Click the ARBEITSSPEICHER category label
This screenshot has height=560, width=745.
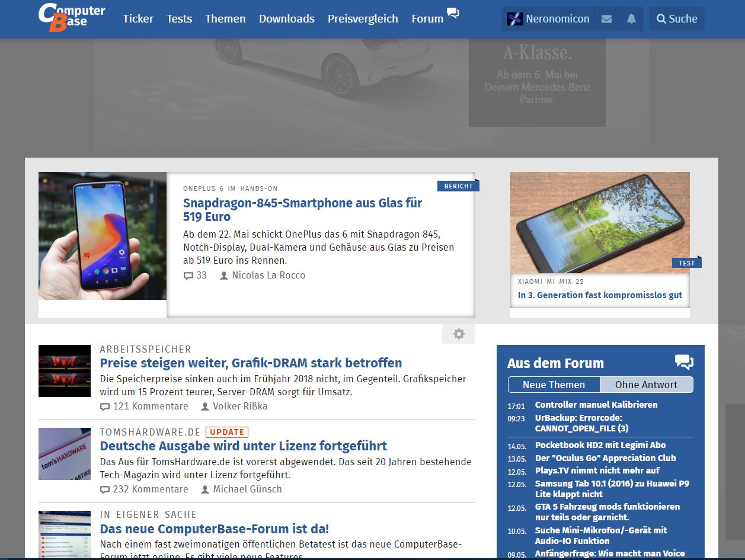pos(146,350)
